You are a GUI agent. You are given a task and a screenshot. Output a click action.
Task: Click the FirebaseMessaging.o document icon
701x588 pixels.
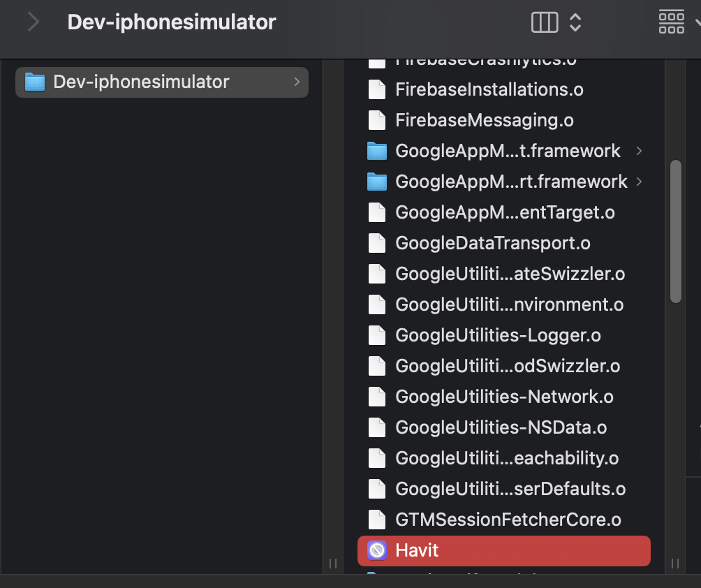click(x=377, y=120)
